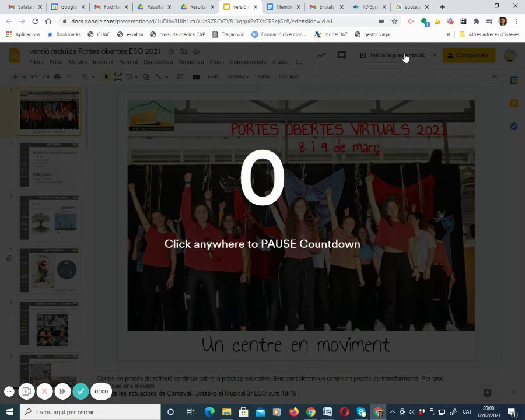Switch to the Memòria Docs tab
This screenshot has width=525, height=420.
[283, 6]
